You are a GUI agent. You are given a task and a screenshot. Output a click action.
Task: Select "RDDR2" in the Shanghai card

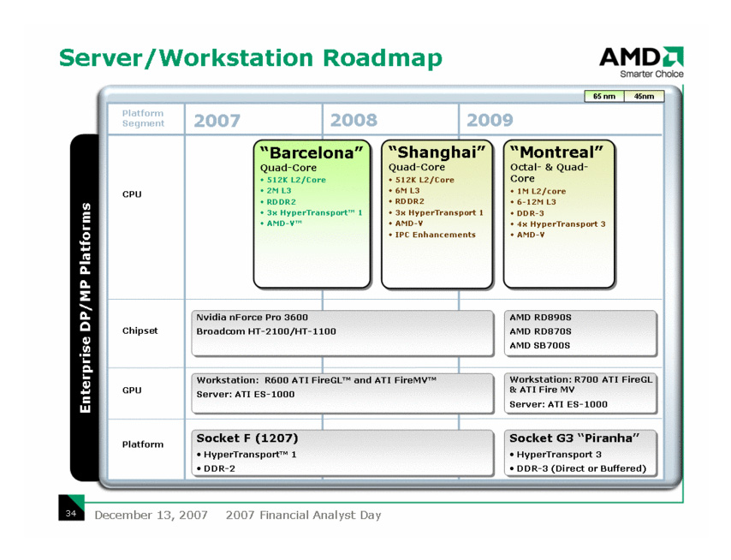pyautogui.click(x=410, y=201)
